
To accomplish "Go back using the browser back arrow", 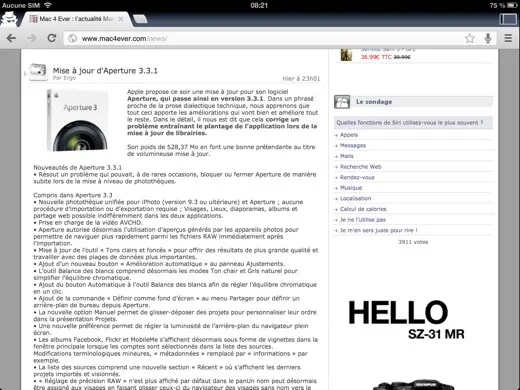I will (x=11, y=38).
